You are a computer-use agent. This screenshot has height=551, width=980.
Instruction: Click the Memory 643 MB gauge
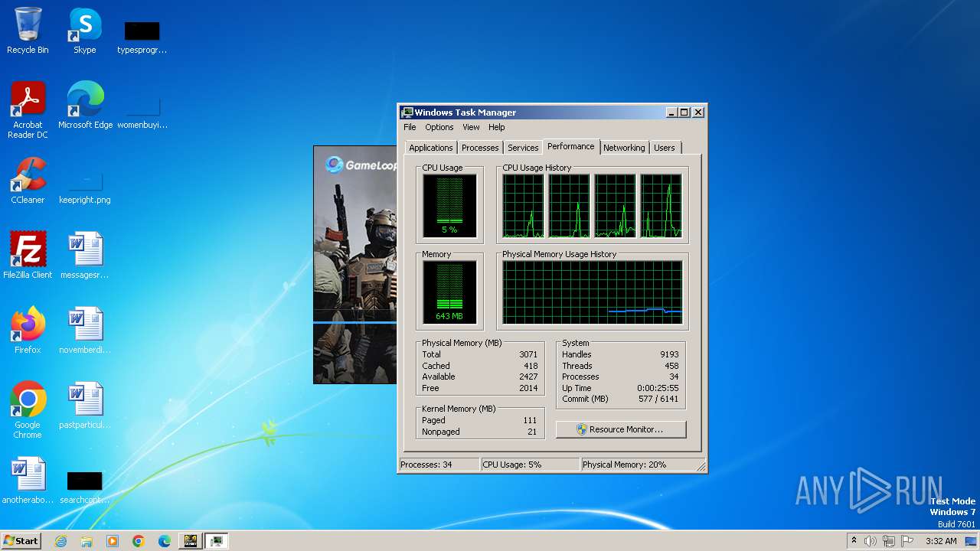point(449,292)
